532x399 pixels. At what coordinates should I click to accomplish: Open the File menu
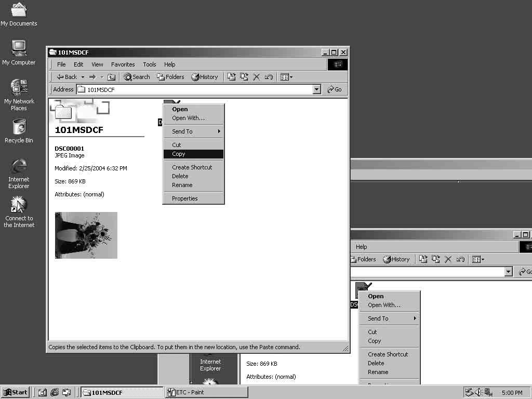[61, 64]
